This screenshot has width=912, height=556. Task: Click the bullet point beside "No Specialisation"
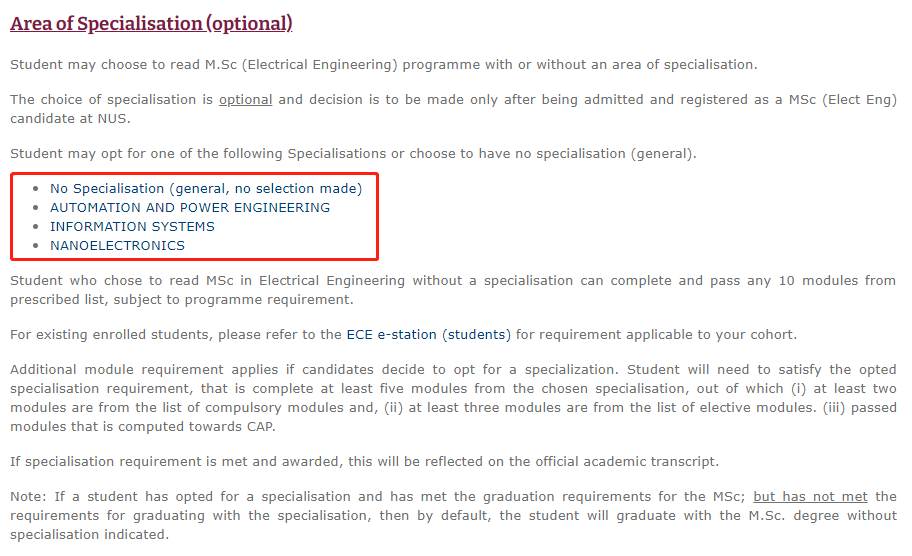36,189
